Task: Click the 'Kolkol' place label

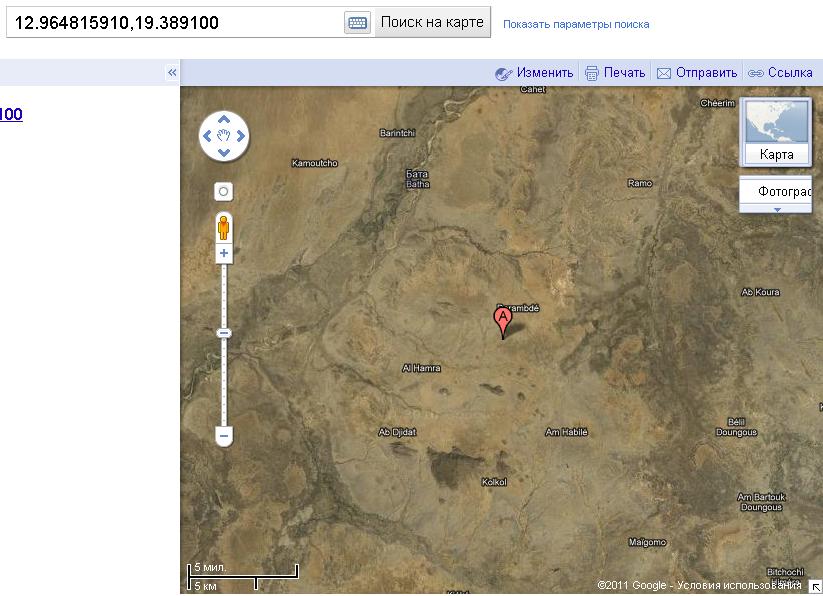Action: coord(494,482)
